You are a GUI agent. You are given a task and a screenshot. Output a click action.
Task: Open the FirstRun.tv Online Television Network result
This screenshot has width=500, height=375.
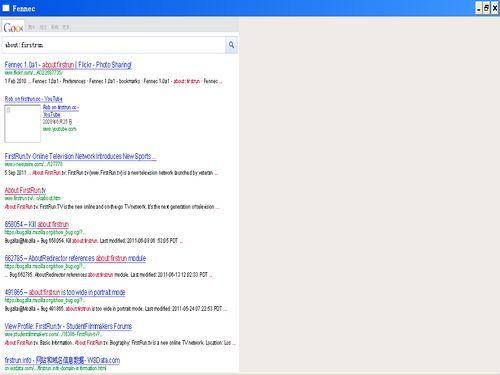point(80,156)
